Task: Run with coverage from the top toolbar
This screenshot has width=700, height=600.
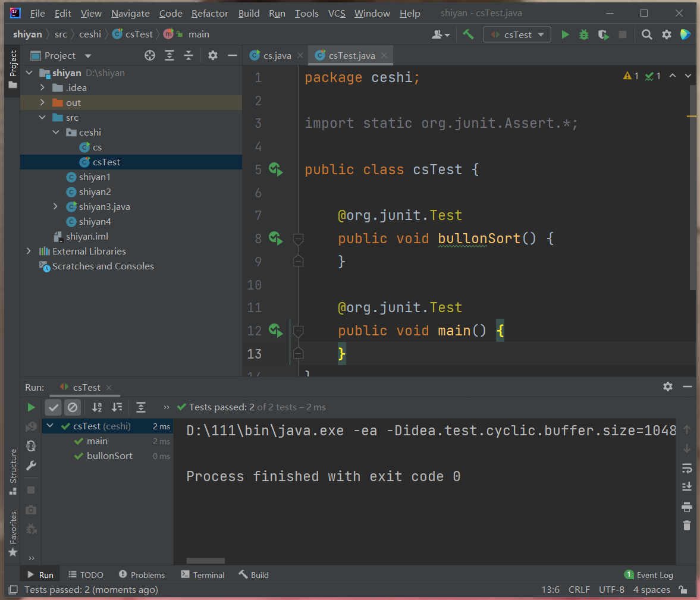Action: [x=603, y=34]
